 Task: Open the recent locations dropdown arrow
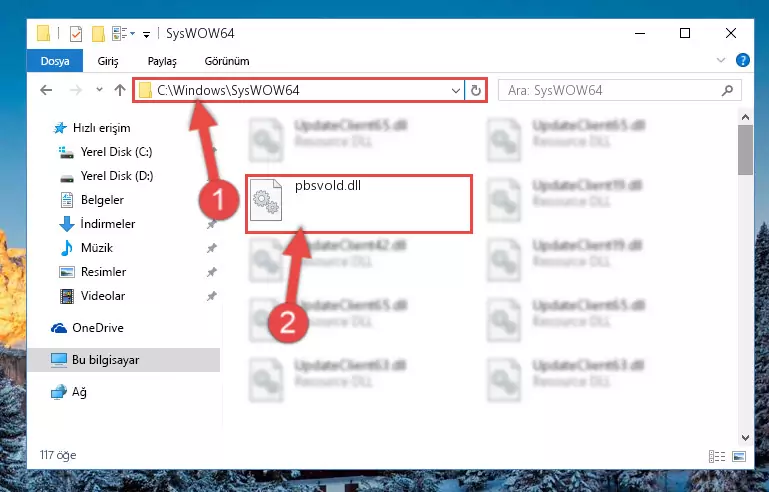[x=99, y=90]
